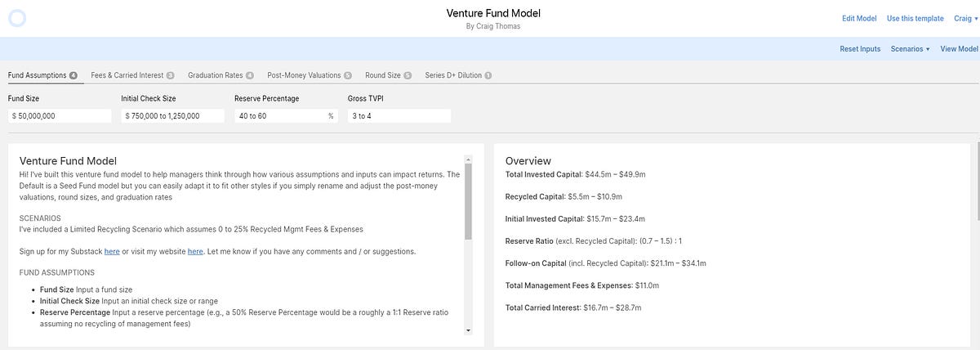980x350 pixels.
Task: Go to the Round Size tab
Action: (383, 75)
